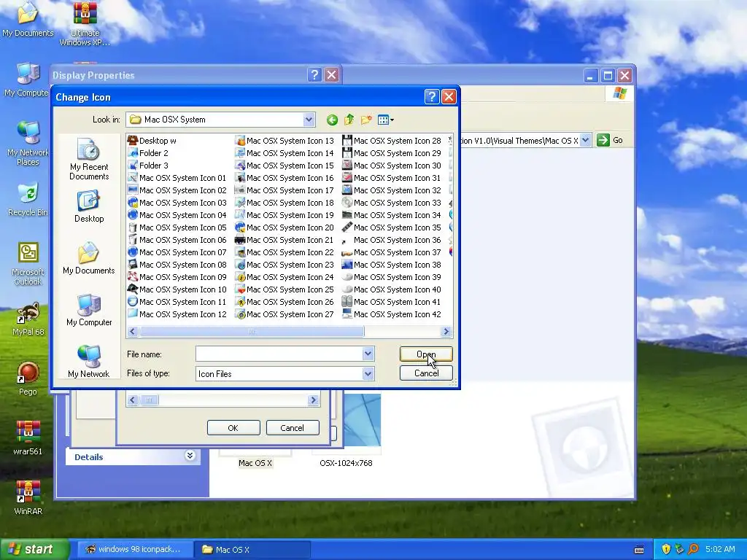Click Mac OSX System Icon 32 filename

(x=398, y=190)
